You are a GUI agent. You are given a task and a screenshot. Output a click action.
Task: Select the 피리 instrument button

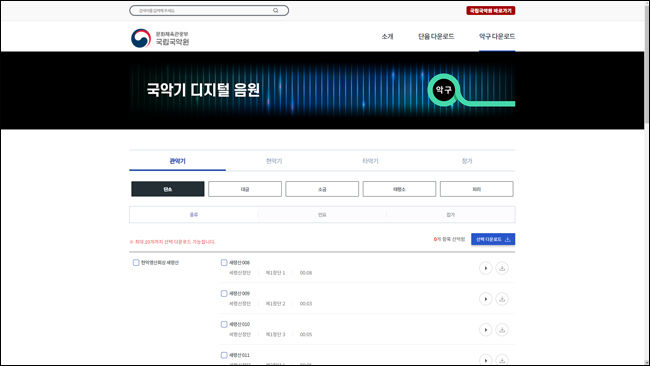click(x=477, y=189)
